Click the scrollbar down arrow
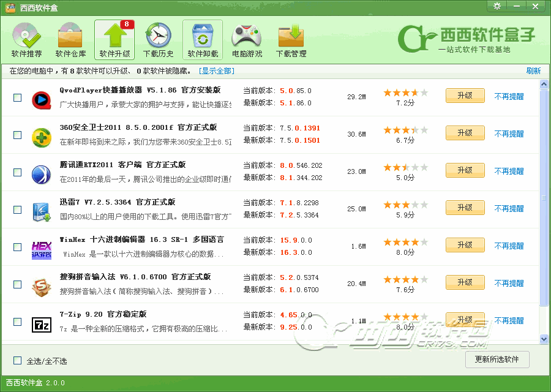Viewport: 551px width, 392px height. tap(544, 339)
